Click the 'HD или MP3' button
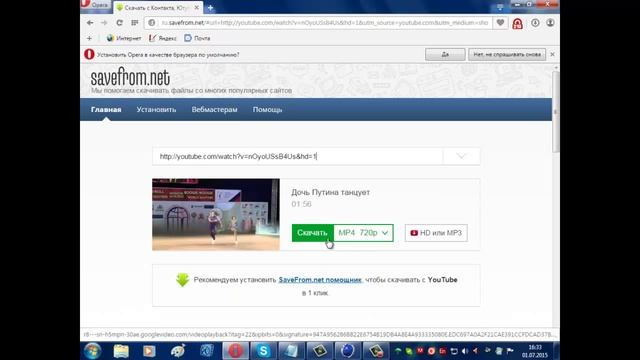The image size is (640, 360). 436,233
